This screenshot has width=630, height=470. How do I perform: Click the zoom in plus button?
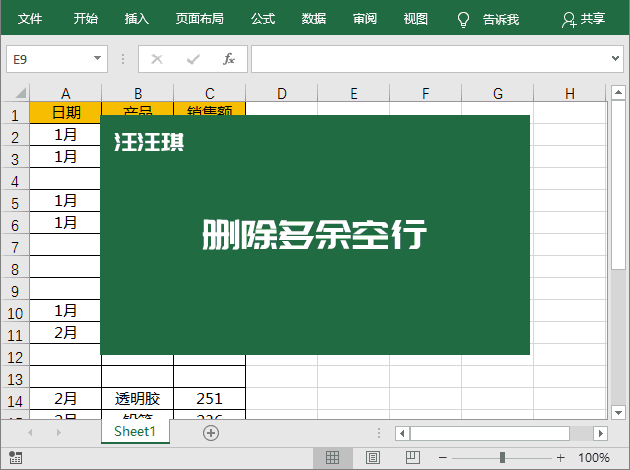point(561,458)
